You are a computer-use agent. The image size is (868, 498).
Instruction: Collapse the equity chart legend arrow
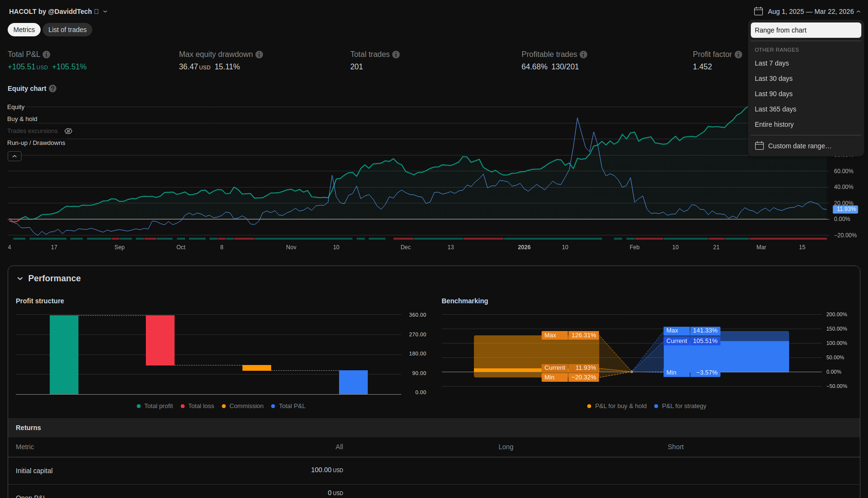pos(14,156)
